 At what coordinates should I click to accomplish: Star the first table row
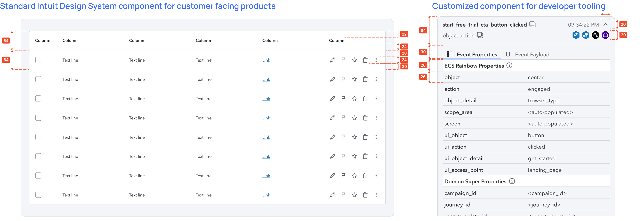pos(354,60)
